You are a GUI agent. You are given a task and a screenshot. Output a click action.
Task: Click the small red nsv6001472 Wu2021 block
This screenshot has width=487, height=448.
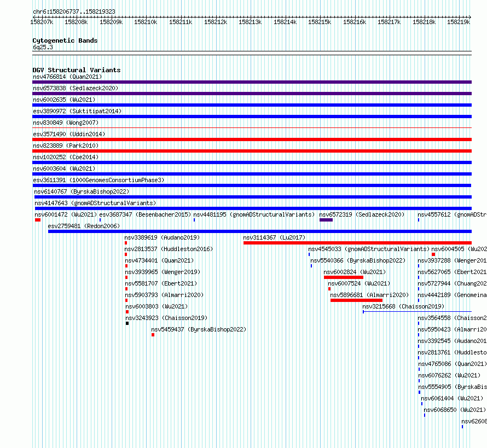tap(38, 220)
